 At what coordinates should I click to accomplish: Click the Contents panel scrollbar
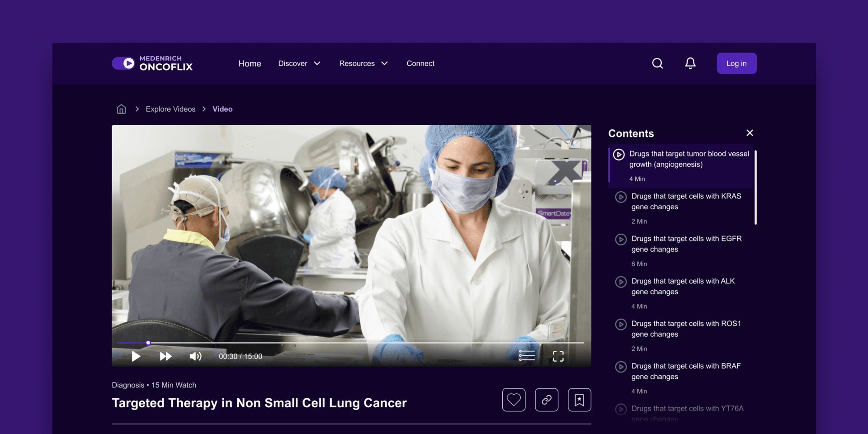tap(755, 187)
